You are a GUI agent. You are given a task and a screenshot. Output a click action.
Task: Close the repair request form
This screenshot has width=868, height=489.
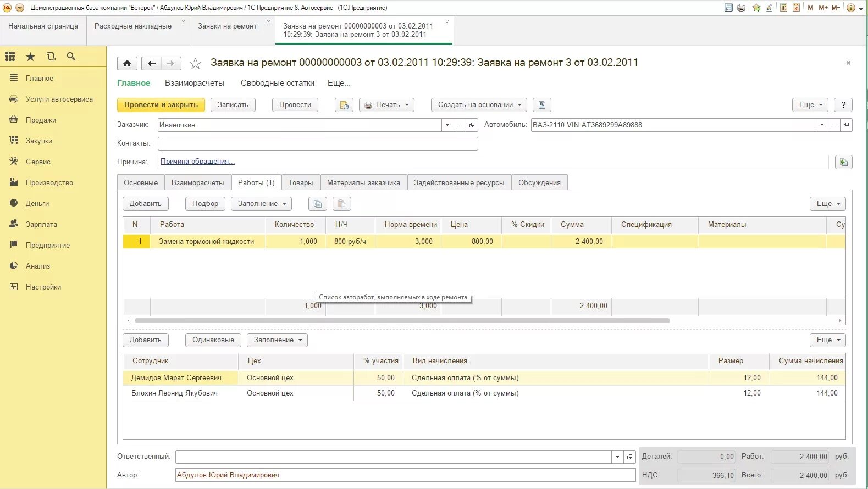tap(848, 63)
